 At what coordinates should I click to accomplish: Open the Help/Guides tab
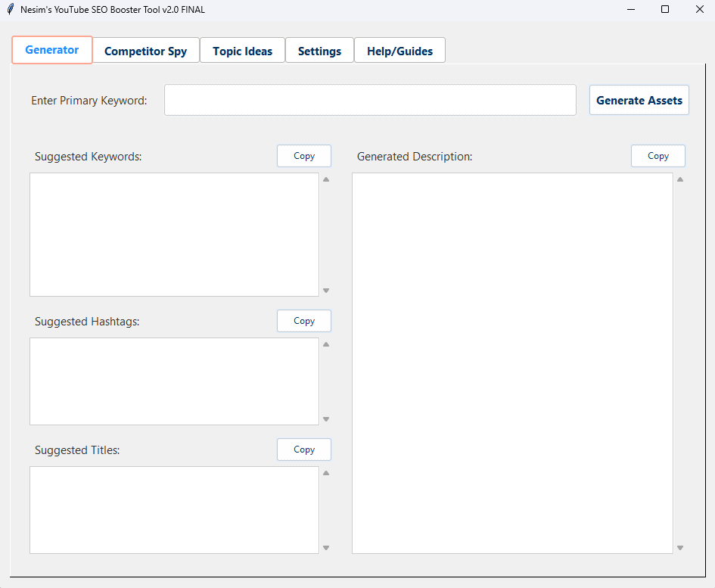point(399,51)
